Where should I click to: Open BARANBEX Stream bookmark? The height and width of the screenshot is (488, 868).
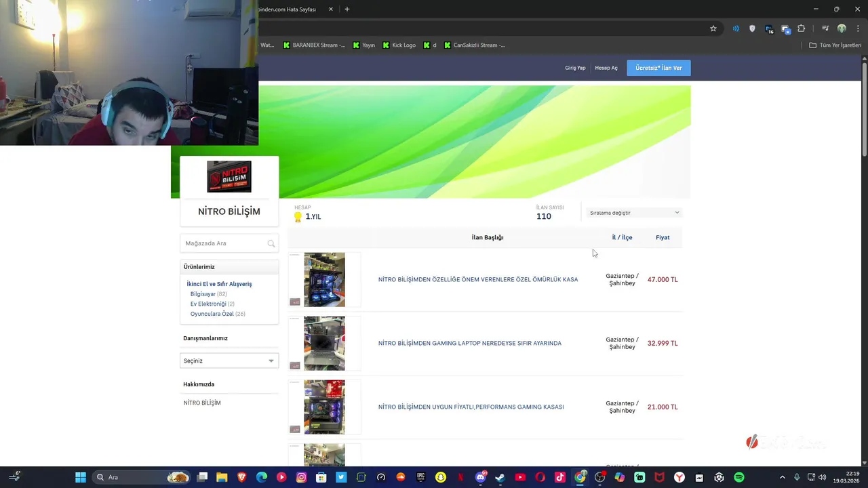314,45
